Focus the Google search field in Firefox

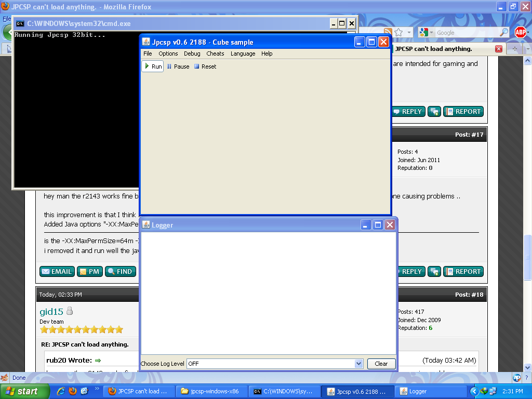tap(468, 33)
